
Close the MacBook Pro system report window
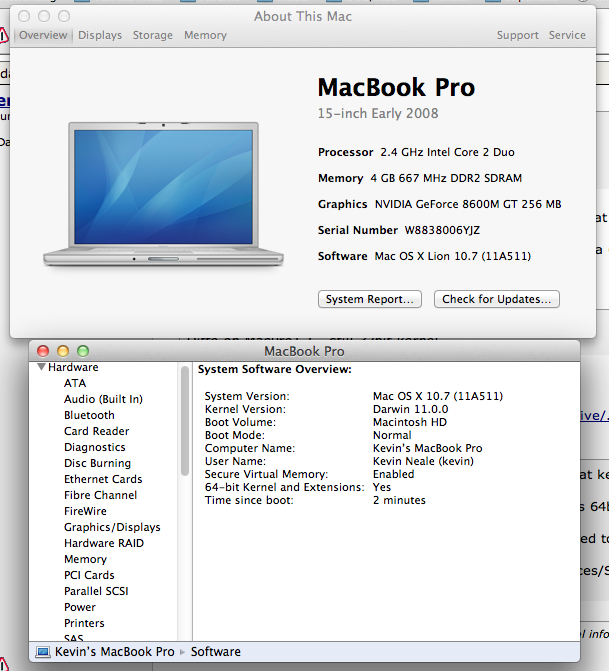43,351
